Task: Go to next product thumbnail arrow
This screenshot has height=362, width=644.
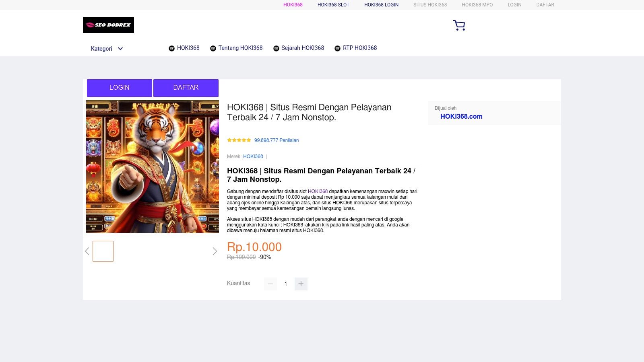Action: tap(215, 251)
